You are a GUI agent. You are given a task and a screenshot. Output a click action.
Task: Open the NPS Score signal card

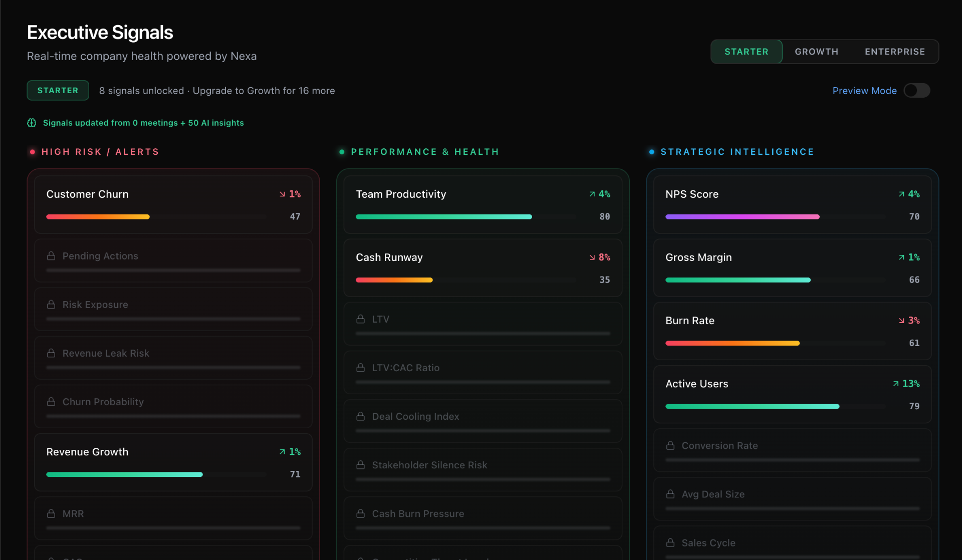pos(792,204)
